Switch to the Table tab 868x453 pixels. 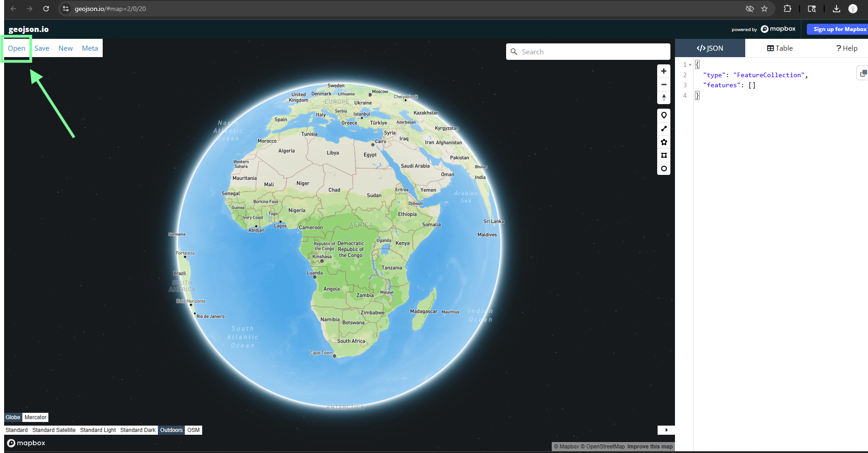[779, 48]
